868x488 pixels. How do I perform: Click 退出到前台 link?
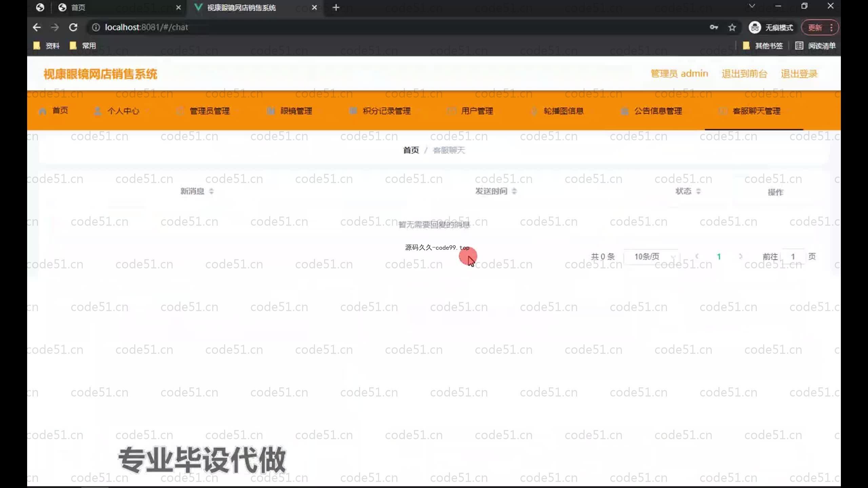click(744, 74)
